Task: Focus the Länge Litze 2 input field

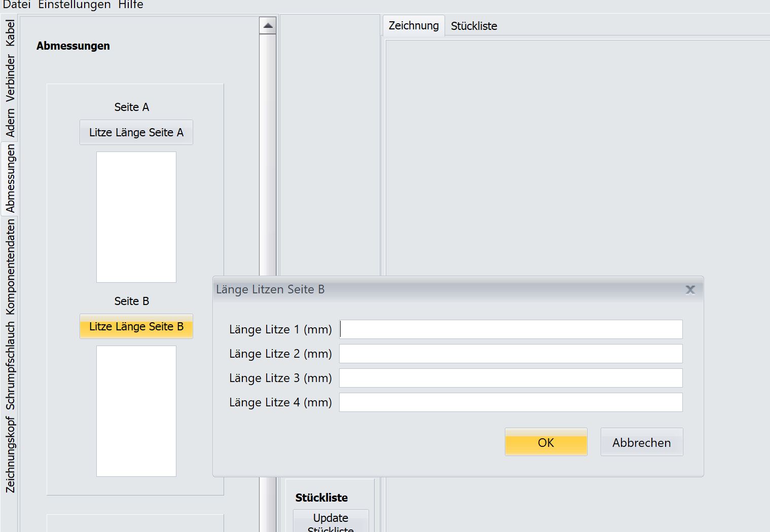Action: (510, 354)
